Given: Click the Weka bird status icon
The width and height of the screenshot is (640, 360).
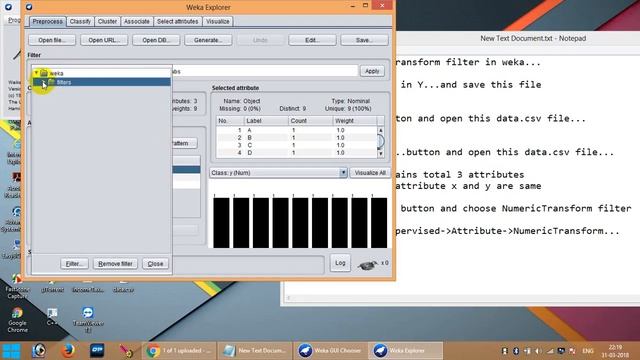Looking at the screenshot, I should [367, 264].
